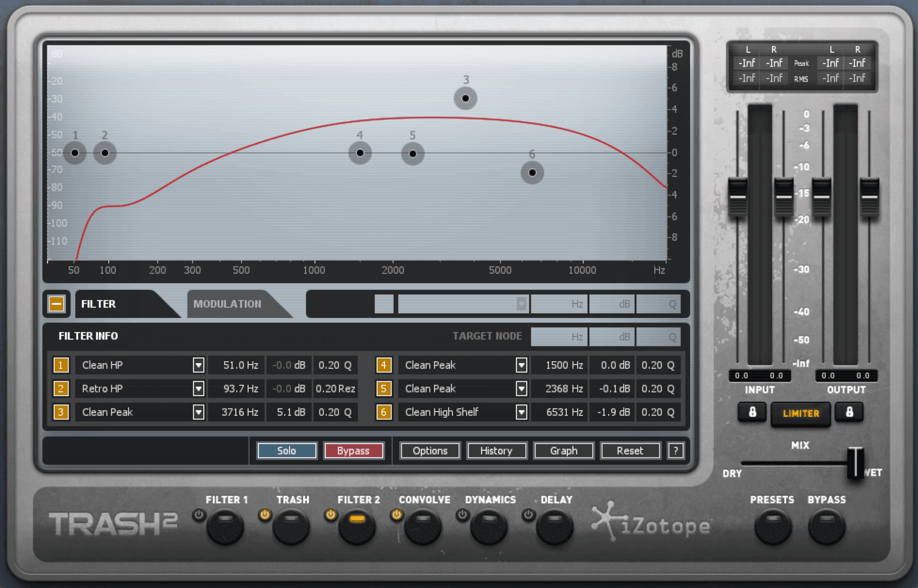918x588 pixels.
Task: Open the History window
Action: click(497, 451)
